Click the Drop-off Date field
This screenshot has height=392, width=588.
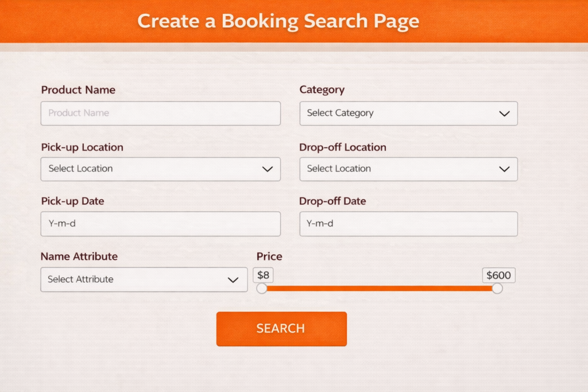tap(408, 224)
